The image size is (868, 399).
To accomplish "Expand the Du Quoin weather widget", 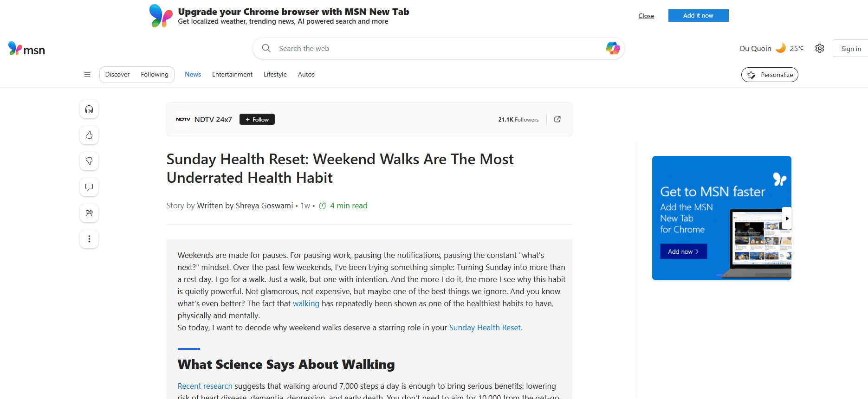I will click(771, 49).
